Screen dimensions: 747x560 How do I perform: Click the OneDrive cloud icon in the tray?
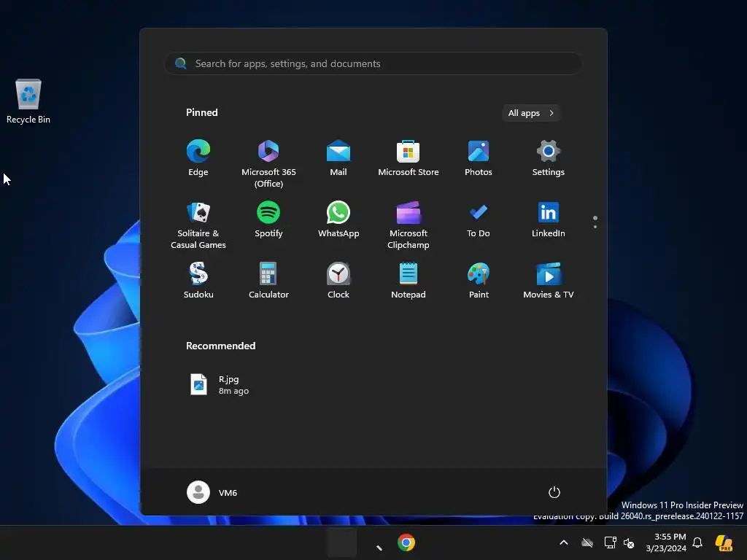(x=587, y=542)
